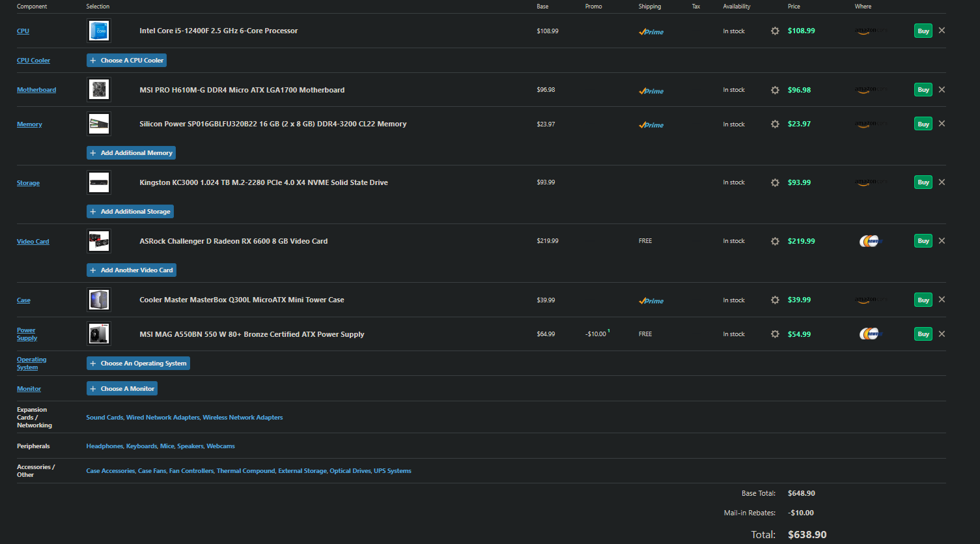Click the Prime shipping icon for Memory
The image size is (980, 544).
click(651, 124)
